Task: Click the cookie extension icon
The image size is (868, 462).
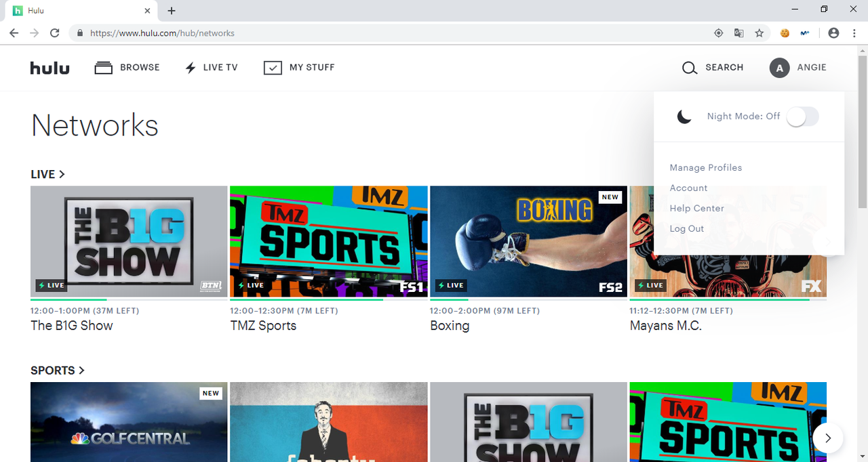Action: pyautogui.click(x=785, y=33)
